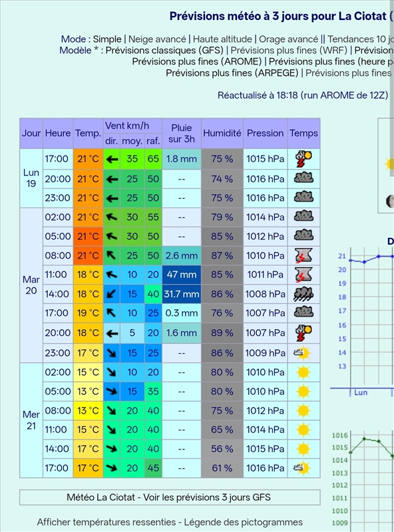
Task: Click the wind arrow in the Mar 23:00 row
Action: coord(111,353)
